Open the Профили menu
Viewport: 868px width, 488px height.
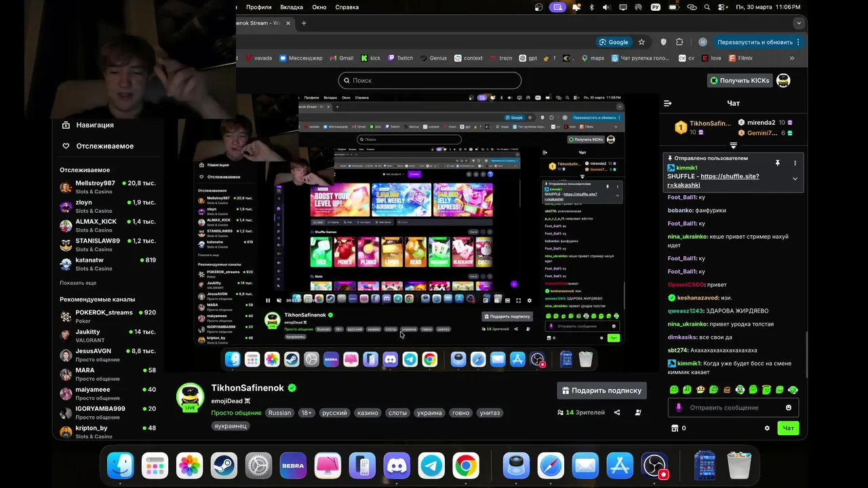258,7
